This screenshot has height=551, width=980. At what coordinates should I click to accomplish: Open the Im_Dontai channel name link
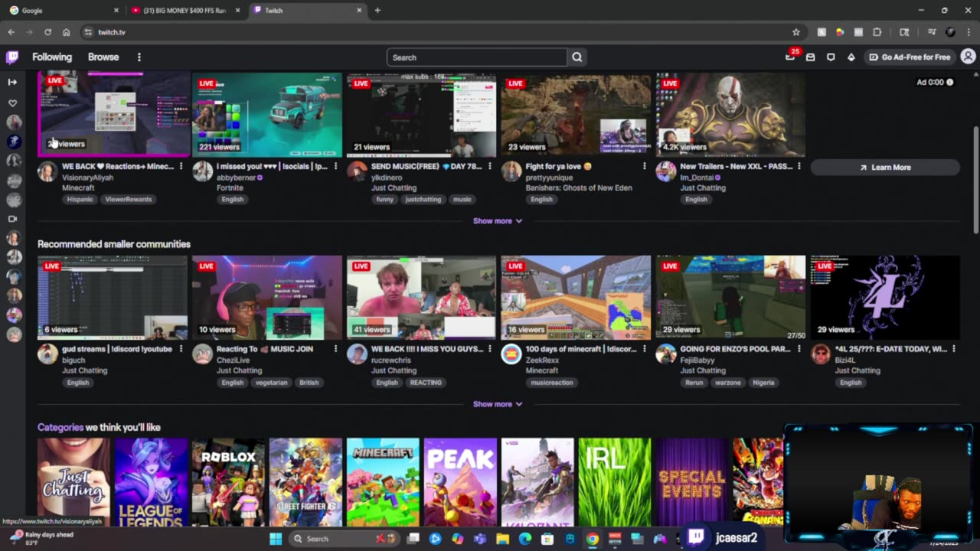[x=697, y=178]
